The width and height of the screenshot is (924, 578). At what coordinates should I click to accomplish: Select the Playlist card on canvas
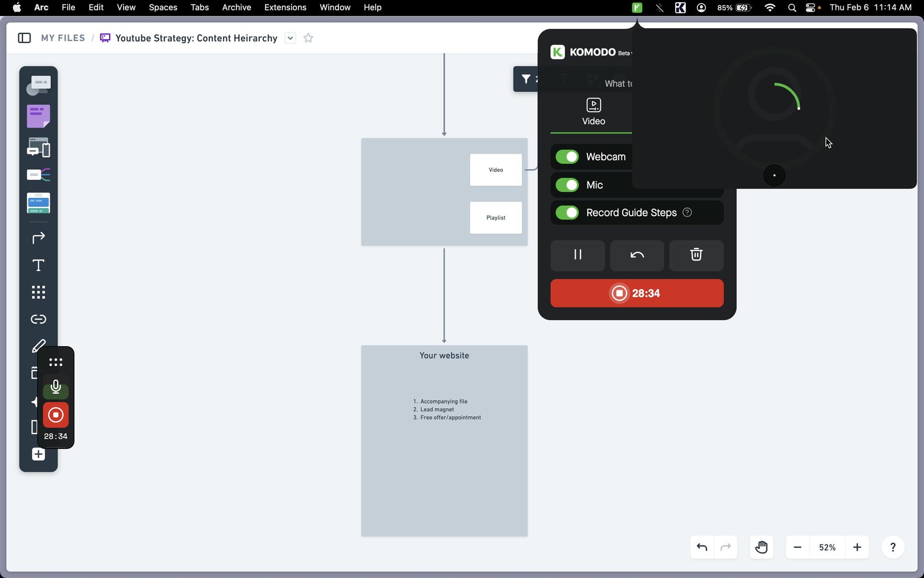495,218
